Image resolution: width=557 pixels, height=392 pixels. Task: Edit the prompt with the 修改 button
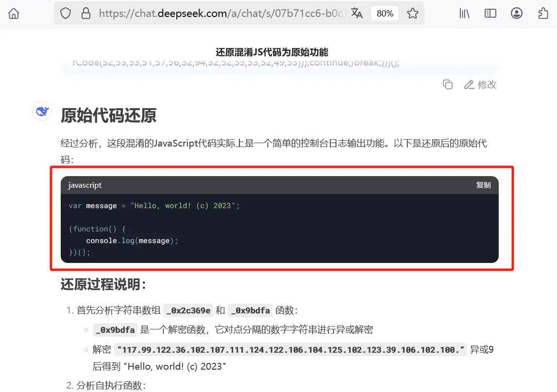[x=480, y=84]
